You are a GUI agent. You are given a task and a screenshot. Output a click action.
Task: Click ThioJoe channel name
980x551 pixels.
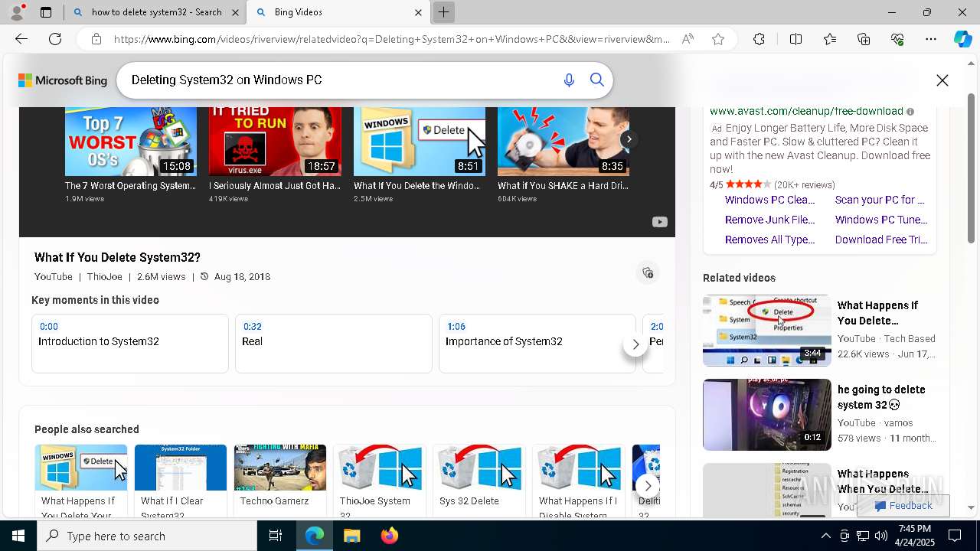(104, 277)
